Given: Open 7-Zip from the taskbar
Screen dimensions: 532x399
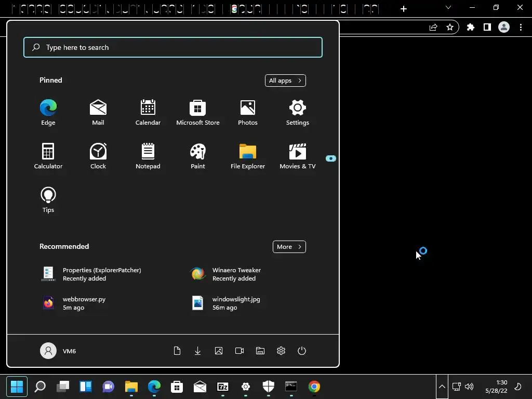Looking at the screenshot, I should [222, 386].
